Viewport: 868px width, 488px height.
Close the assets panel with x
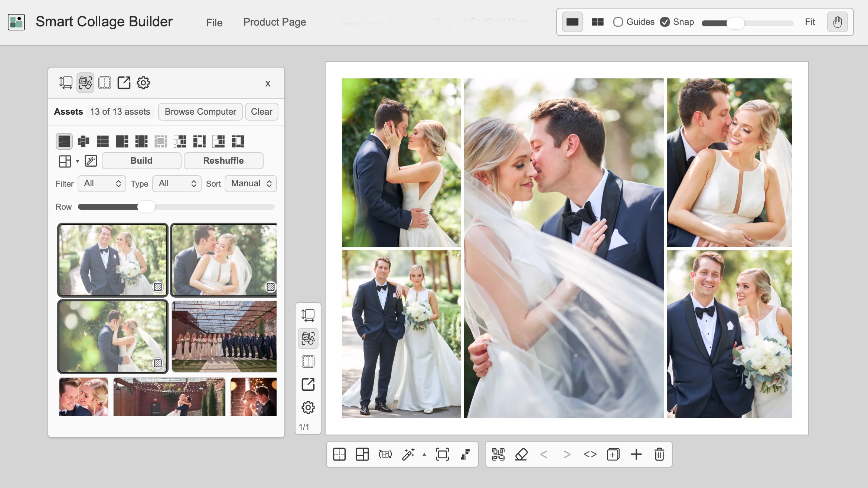(268, 83)
